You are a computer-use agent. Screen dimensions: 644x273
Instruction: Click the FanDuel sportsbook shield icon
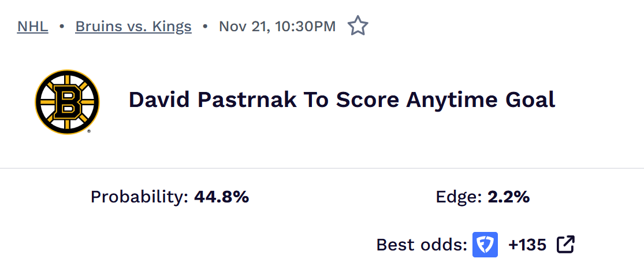485,245
